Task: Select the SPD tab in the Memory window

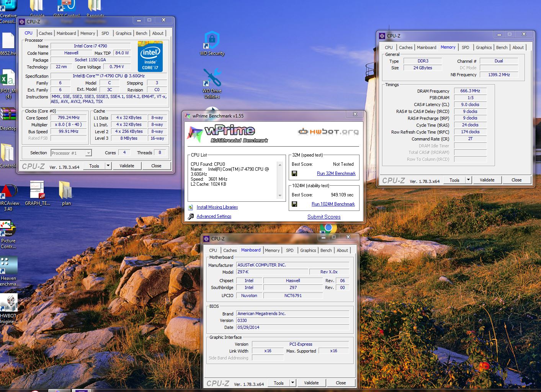Action: click(465, 47)
